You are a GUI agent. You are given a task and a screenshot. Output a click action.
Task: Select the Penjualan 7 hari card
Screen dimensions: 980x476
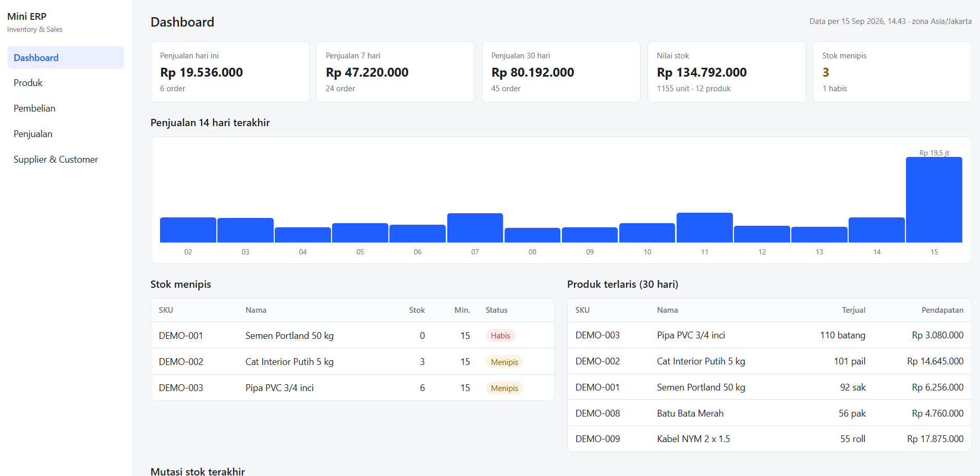tap(395, 72)
